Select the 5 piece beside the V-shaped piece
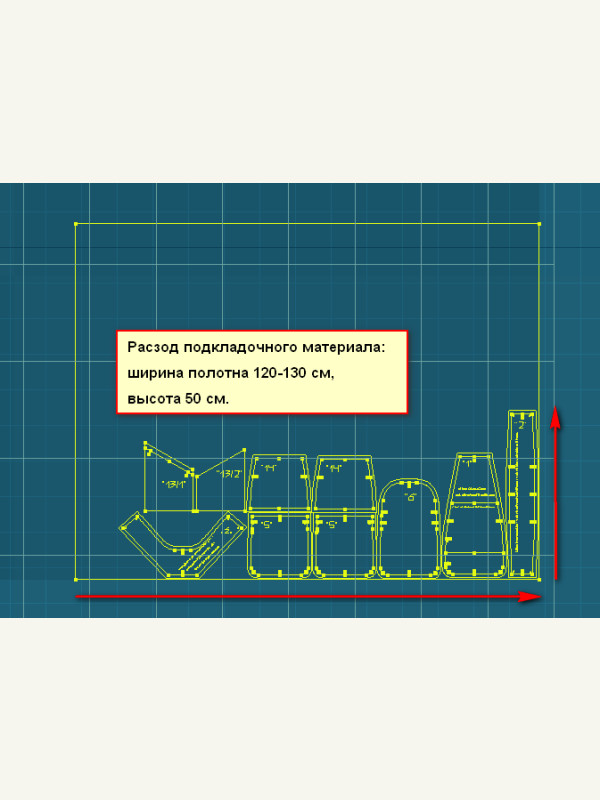This screenshot has width=600, height=800. pyautogui.click(x=279, y=545)
